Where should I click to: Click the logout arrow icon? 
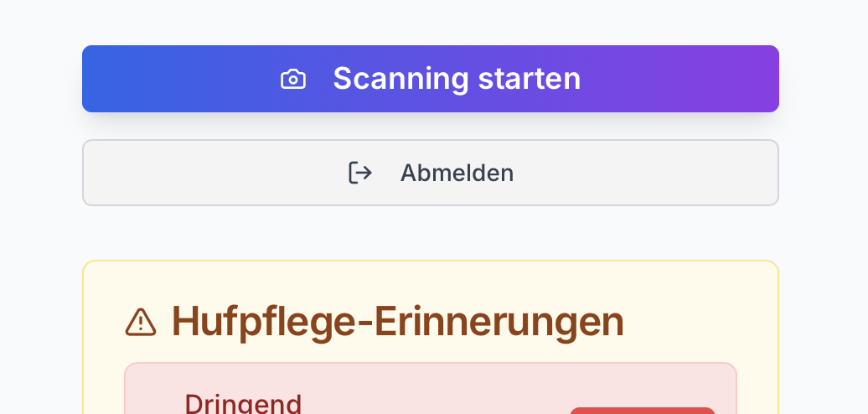[360, 173]
